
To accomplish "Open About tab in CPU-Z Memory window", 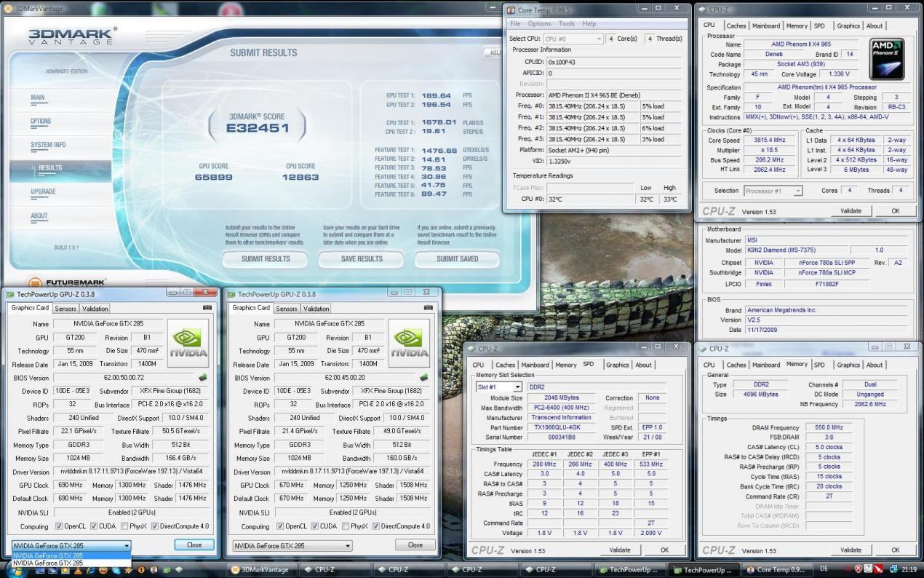I will (x=875, y=365).
